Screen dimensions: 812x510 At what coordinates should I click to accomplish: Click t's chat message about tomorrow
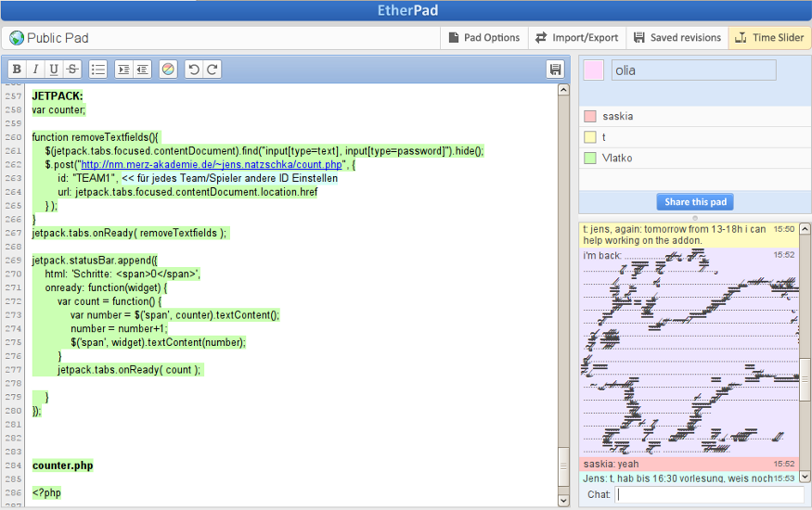(689, 235)
